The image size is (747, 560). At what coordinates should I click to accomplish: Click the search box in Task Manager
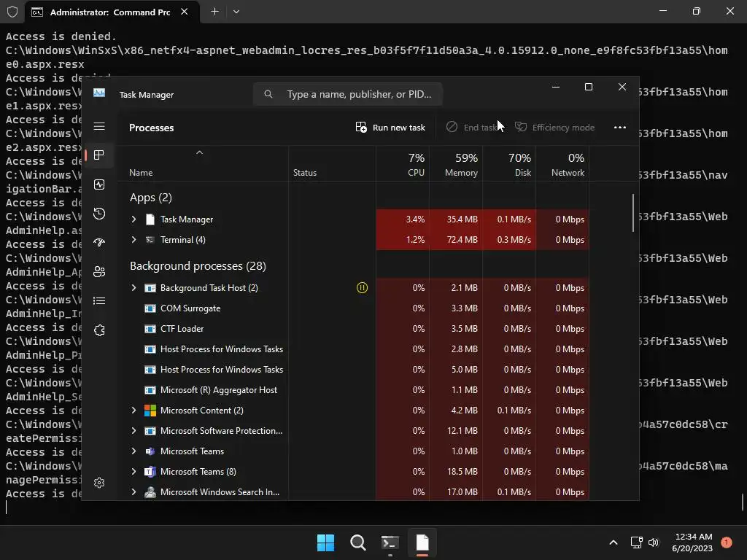[348, 94]
